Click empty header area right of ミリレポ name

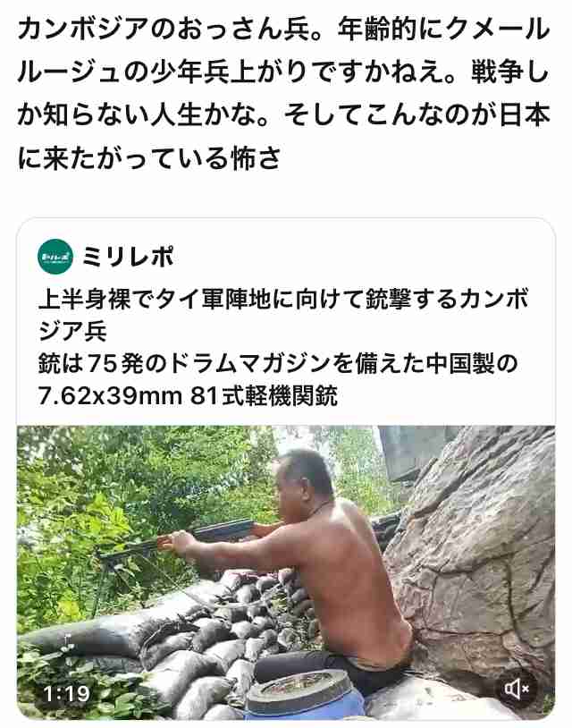tap(362, 257)
